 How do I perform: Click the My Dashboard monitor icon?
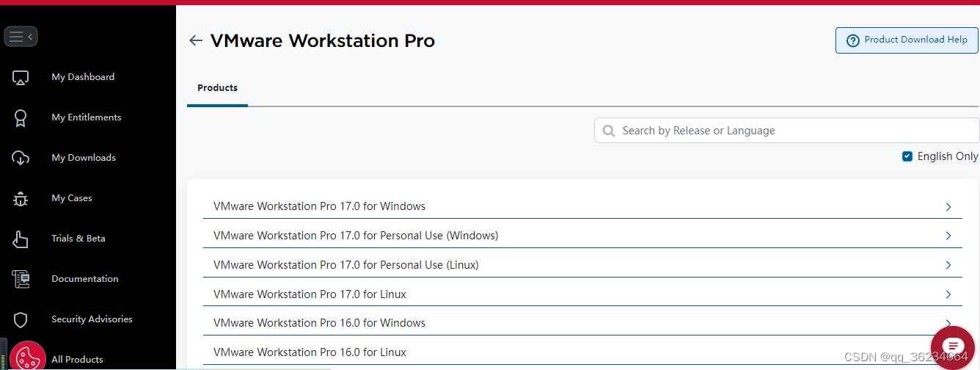point(21,77)
